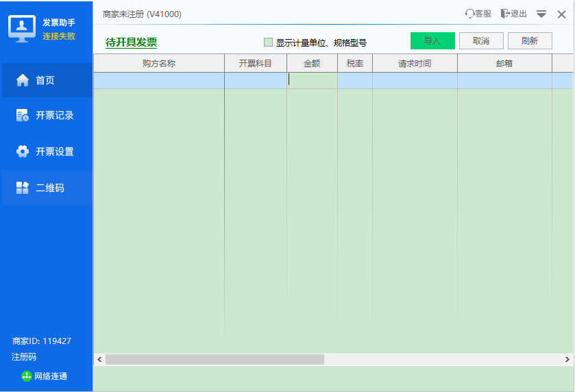Click the horizontal scrollbar left arrow
Screen dimensions: 575x392
click(99, 359)
